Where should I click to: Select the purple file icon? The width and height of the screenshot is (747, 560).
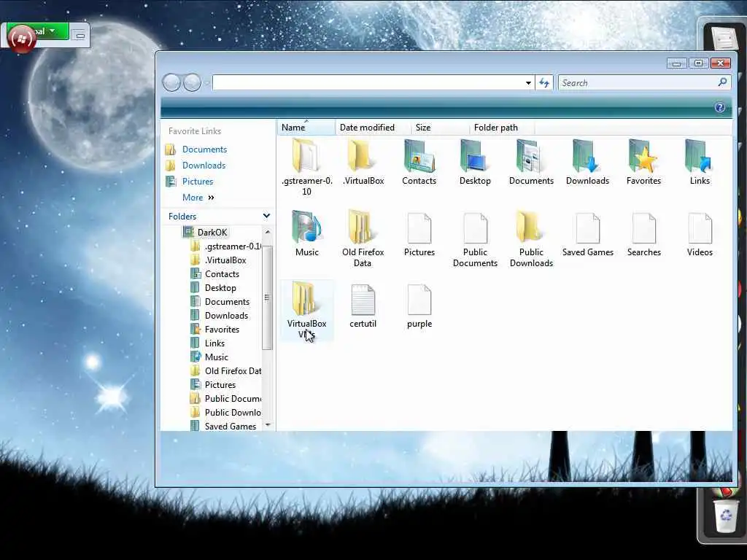(419, 300)
